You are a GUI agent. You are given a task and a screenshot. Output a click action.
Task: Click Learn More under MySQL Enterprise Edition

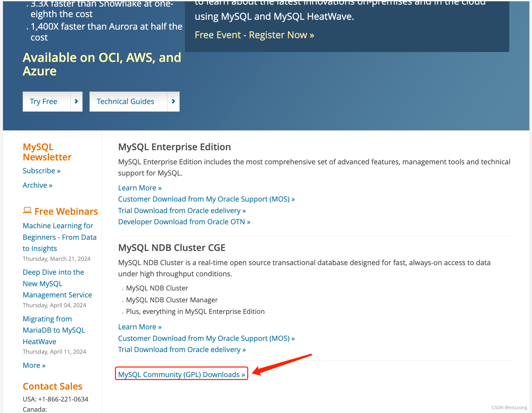tap(140, 188)
